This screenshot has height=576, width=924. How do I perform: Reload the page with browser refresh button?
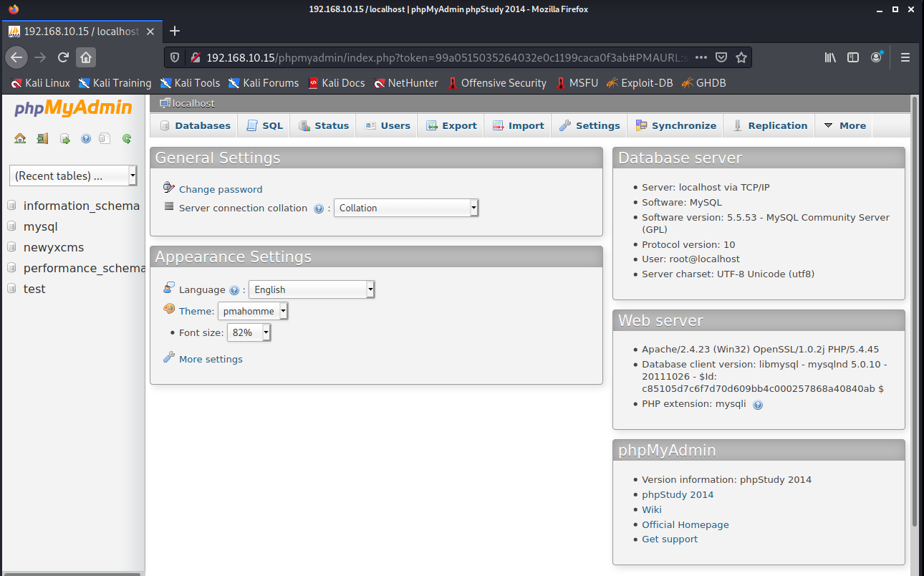coord(63,57)
